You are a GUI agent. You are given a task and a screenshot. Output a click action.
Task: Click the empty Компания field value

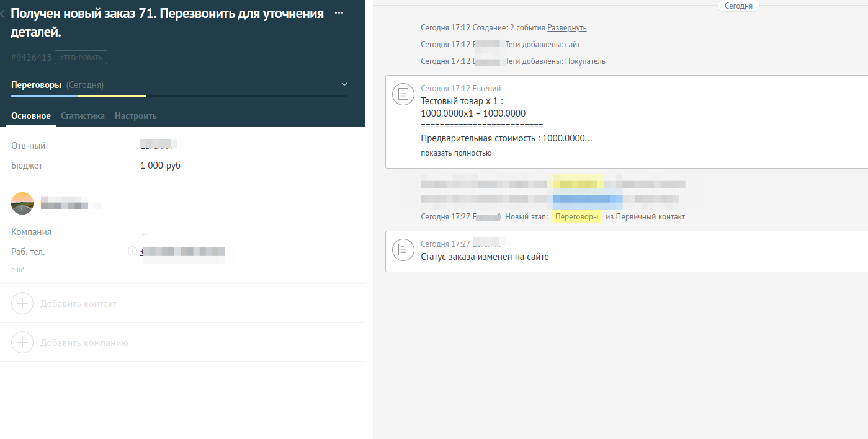pos(144,233)
